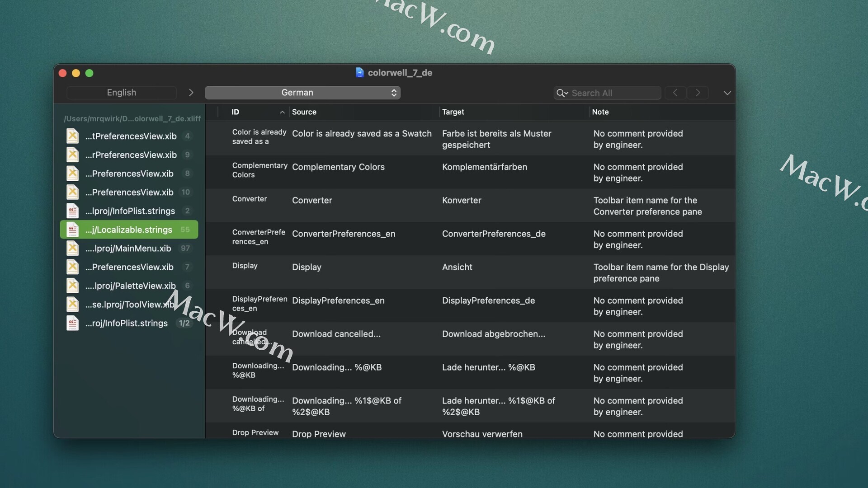Go to next search result arrow
Image resolution: width=868 pixels, height=488 pixels.
698,93
